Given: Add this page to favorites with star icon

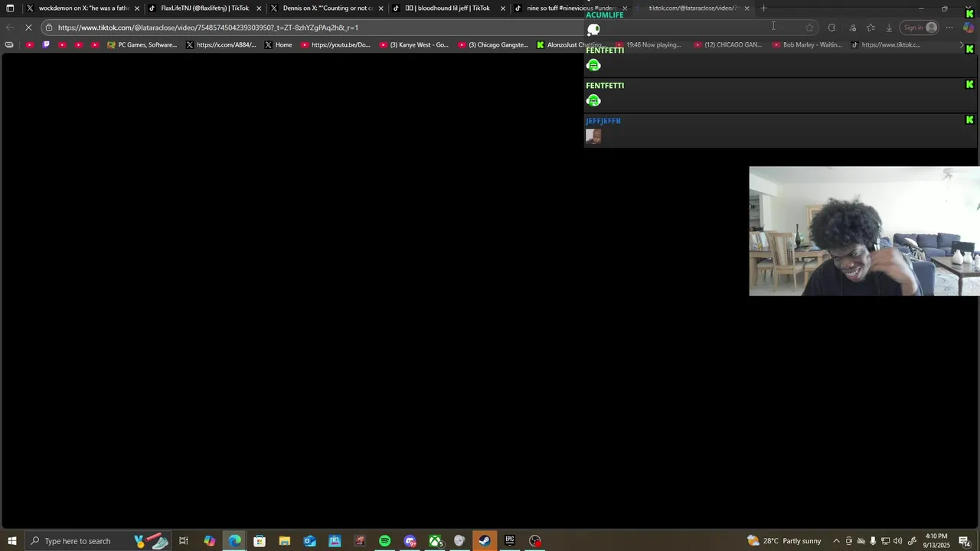Looking at the screenshot, I should coord(809,28).
